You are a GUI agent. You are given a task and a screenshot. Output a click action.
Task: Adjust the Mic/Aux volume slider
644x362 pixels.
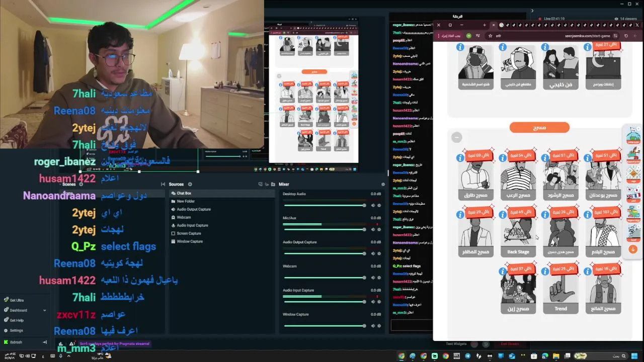point(325,229)
